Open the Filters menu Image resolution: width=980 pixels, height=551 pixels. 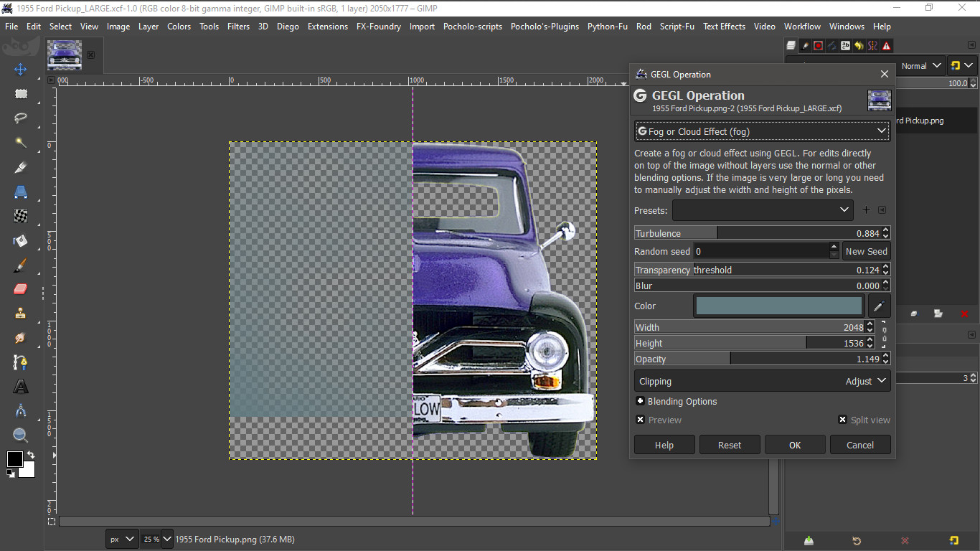pyautogui.click(x=238, y=27)
